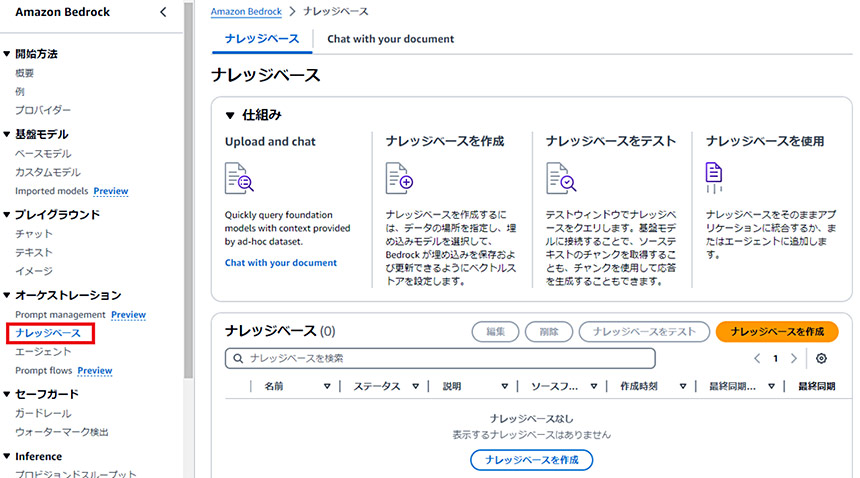
Task: Click the 編集 button
Action: pyautogui.click(x=495, y=332)
